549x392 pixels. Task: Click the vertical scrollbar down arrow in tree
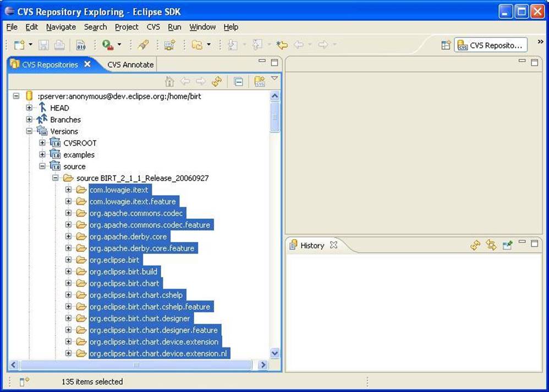tap(274, 353)
